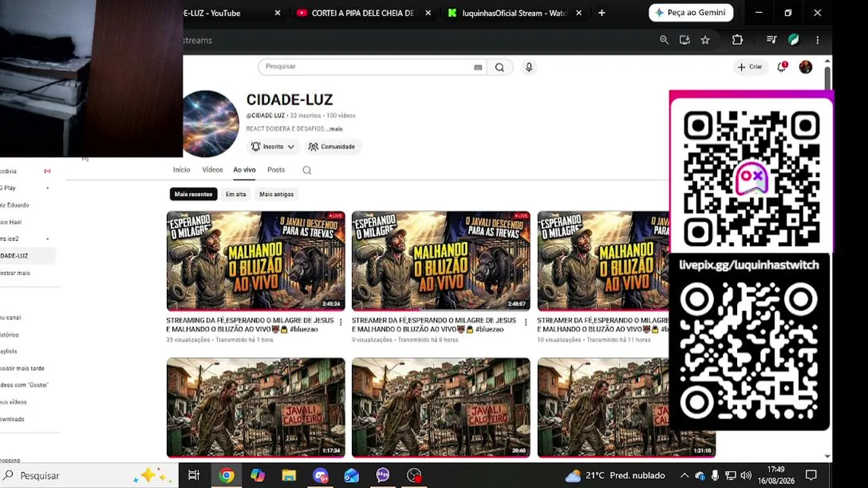Search within the CIDADE-LUZ channel

(307, 170)
